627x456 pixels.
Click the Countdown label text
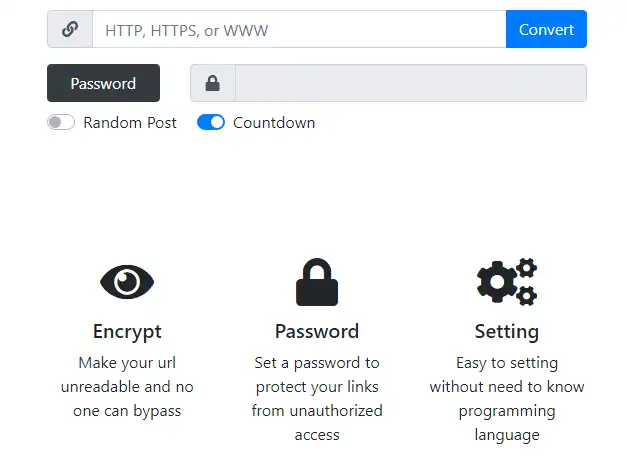[274, 123]
